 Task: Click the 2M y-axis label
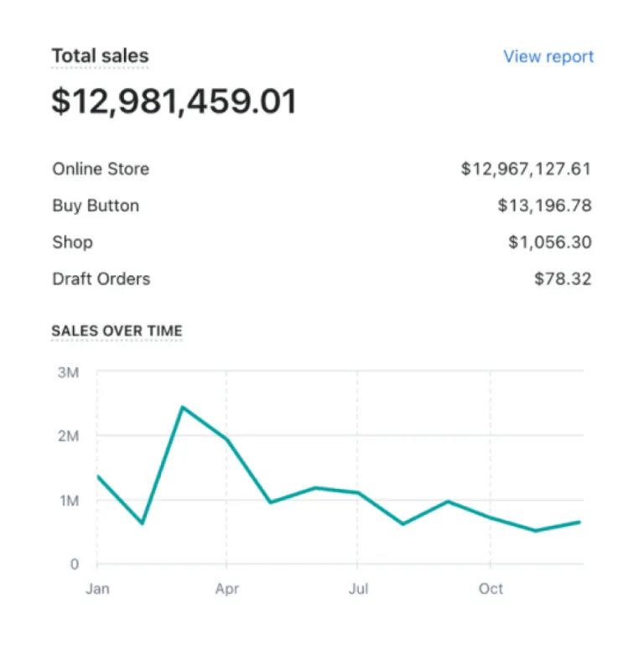click(68, 436)
